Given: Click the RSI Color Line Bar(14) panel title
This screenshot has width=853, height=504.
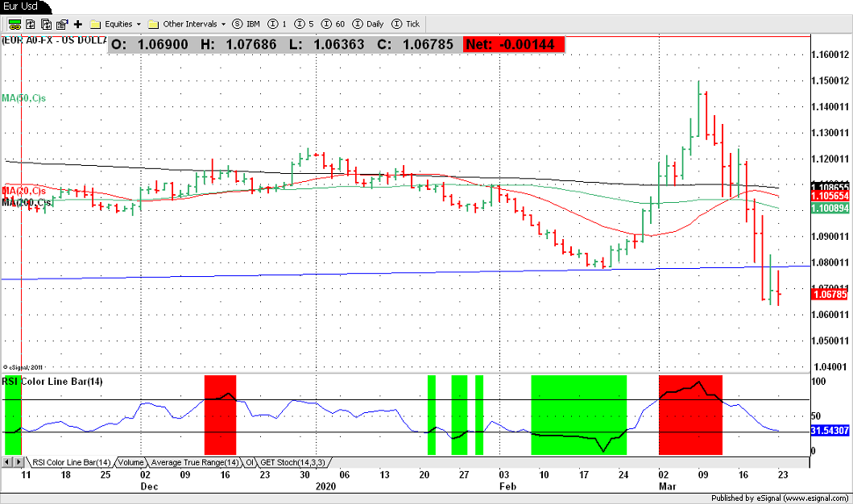Looking at the screenshot, I should click(x=52, y=381).
